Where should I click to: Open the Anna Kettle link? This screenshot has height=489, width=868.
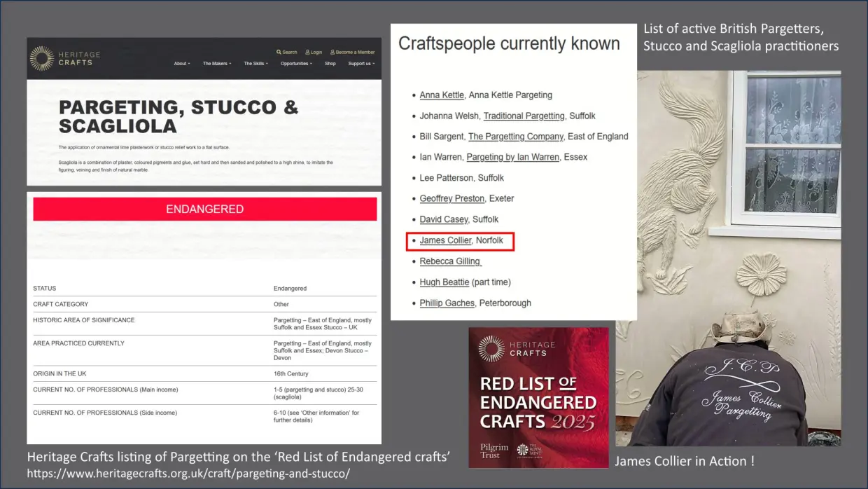[x=442, y=95]
